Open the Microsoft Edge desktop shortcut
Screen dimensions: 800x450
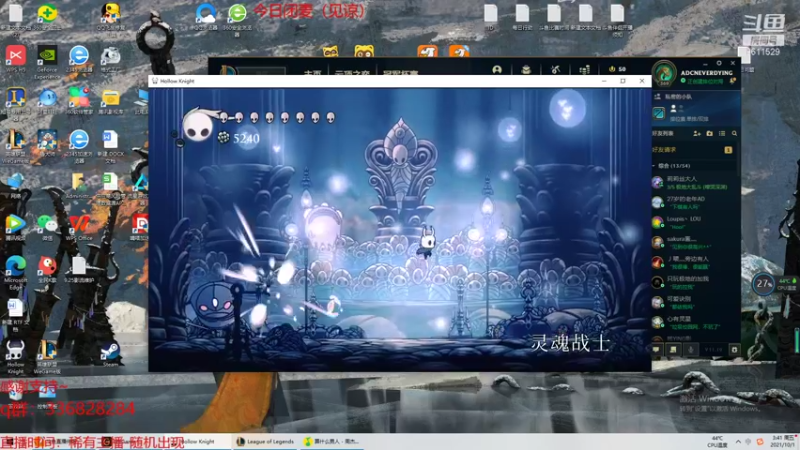(x=15, y=270)
